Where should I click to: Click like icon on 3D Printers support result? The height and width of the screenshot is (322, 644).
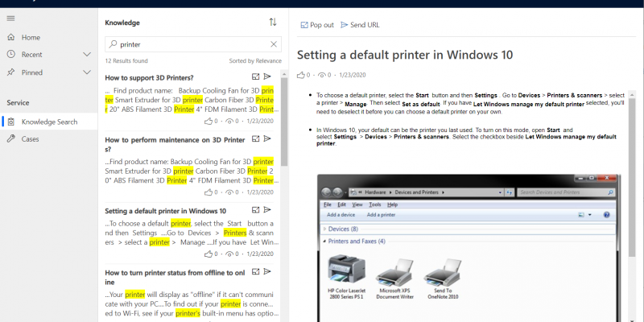point(208,122)
